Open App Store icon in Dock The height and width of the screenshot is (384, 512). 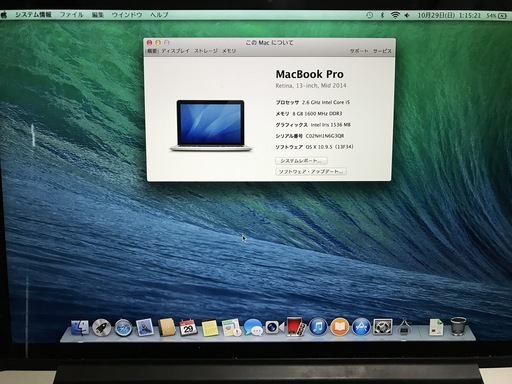[x=361, y=327]
